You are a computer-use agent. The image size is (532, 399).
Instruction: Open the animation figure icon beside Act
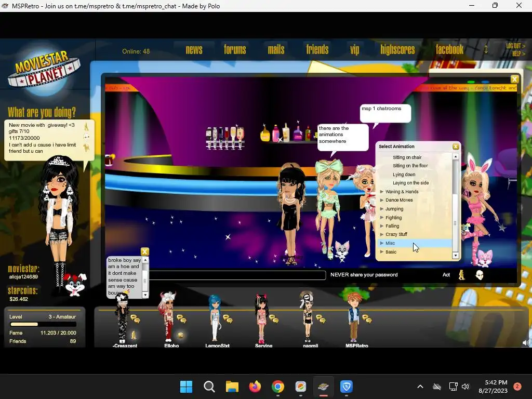click(x=462, y=275)
